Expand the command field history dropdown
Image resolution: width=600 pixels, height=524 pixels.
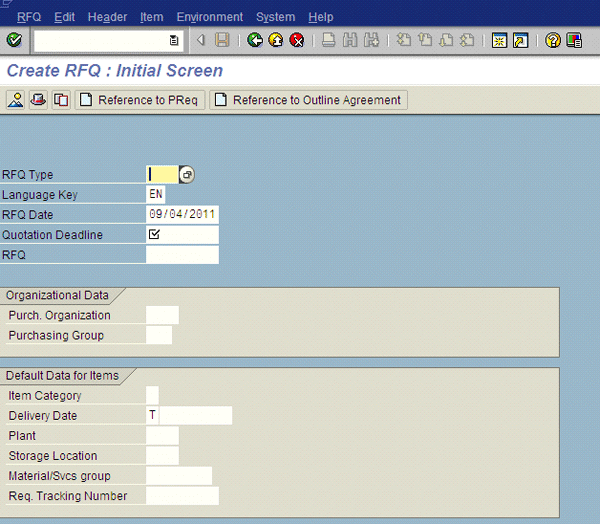[174, 41]
